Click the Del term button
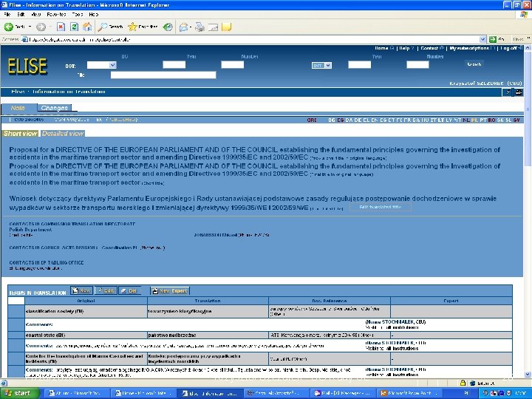Image resolution: width=532 pixels, height=399 pixels. [129, 291]
